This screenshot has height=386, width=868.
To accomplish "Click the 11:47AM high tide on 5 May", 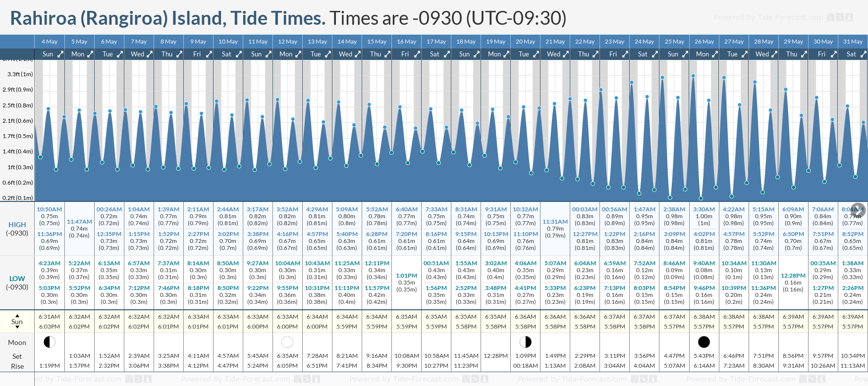I will pos(79,229).
